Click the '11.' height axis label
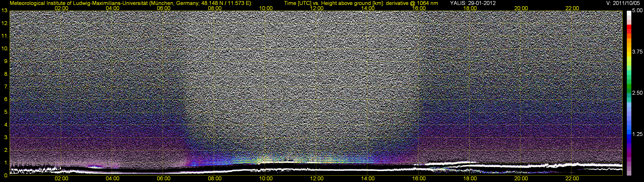The height and width of the screenshot is (182, 644). (x=5, y=36)
